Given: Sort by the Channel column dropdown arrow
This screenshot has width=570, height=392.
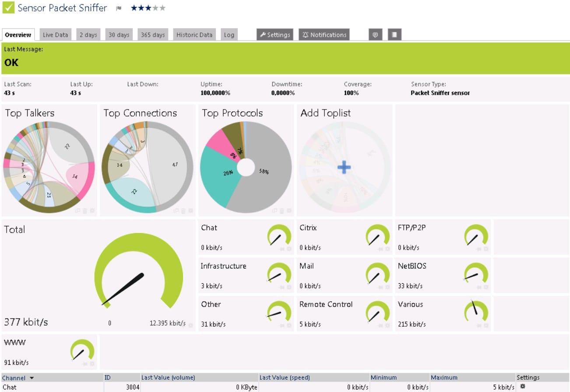Looking at the screenshot, I should click(32, 378).
